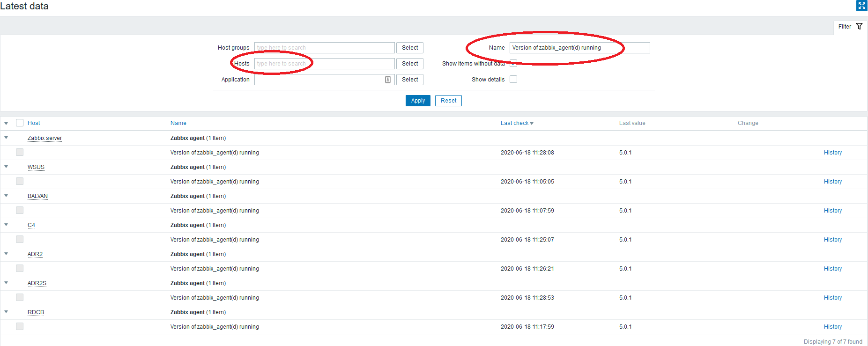
Task: Collapse the C4 group
Action: (x=6, y=225)
